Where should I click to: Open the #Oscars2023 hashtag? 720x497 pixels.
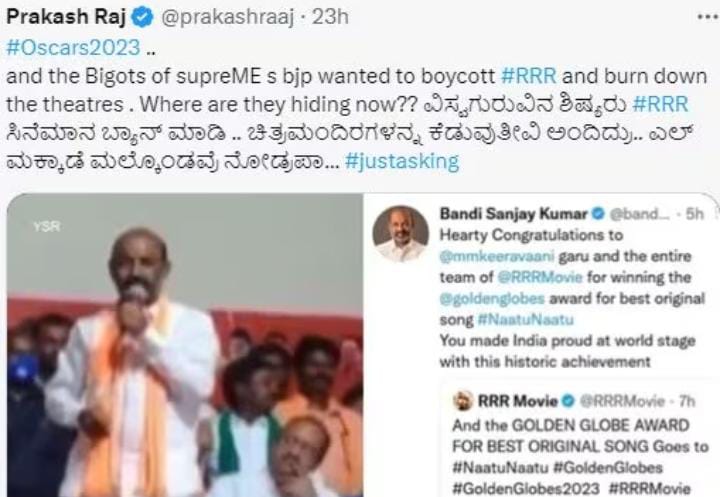(73, 47)
